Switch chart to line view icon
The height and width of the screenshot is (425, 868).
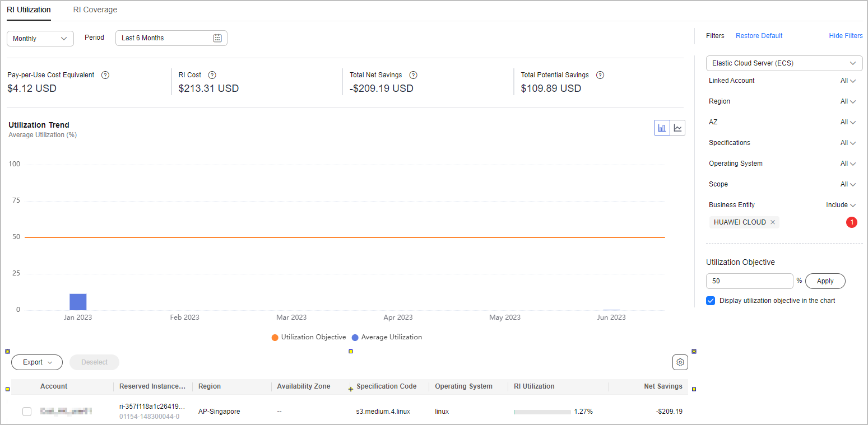coord(678,128)
